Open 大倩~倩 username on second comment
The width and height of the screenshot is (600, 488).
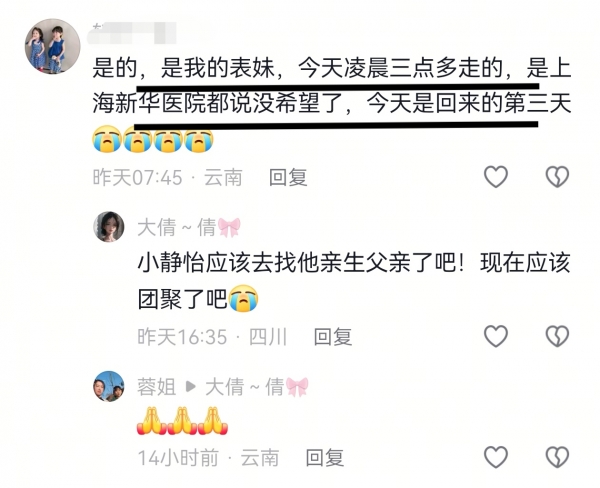click(189, 227)
